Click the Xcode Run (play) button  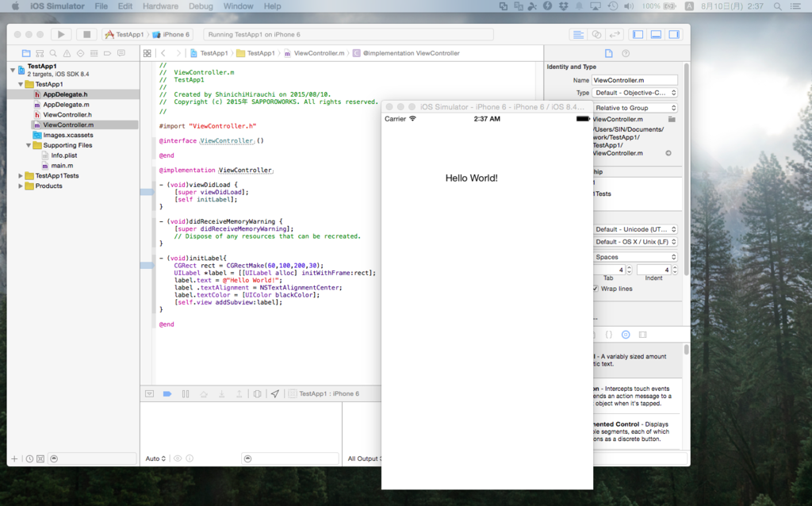[x=61, y=35]
